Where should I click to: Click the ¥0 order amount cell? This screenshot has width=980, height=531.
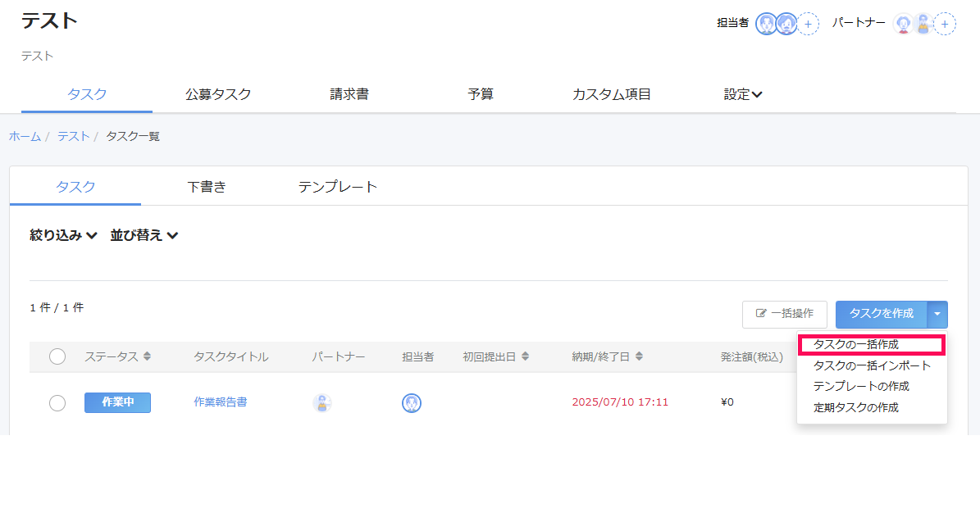coord(727,402)
